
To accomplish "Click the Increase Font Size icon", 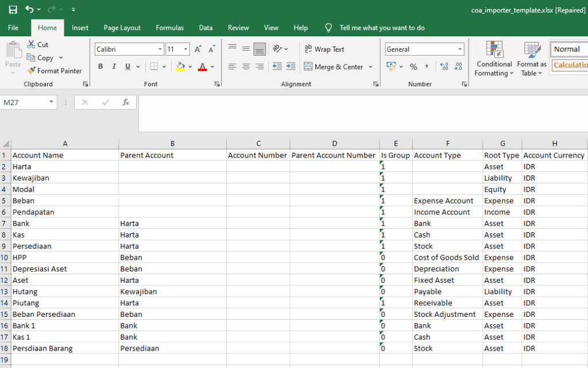I will 198,49.
